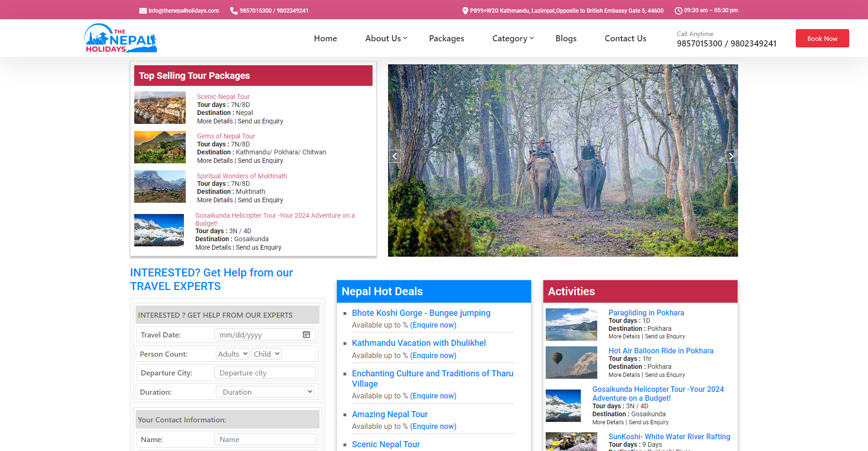Go to the Home menu item
Image resolution: width=868 pixels, height=451 pixels.
(x=326, y=38)
